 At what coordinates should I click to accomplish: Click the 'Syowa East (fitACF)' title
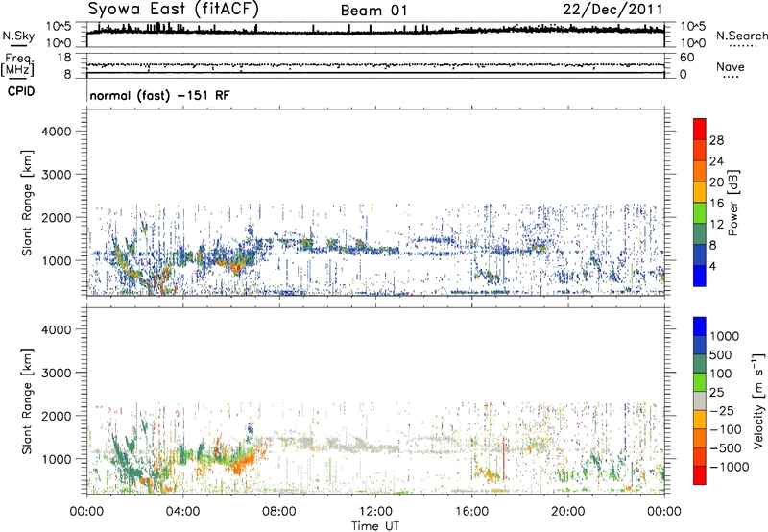(x=174, y=9)
